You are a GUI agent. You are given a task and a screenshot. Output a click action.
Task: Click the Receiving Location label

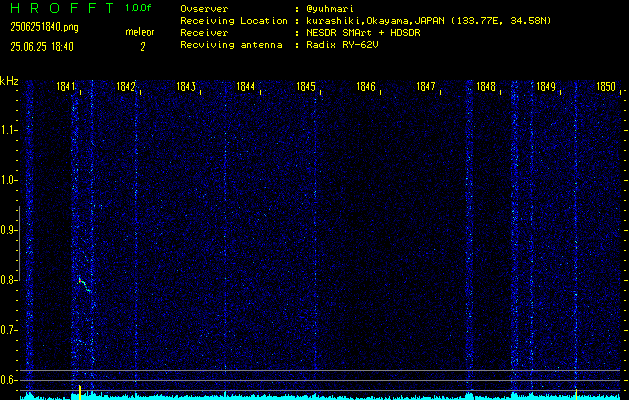tap(234, 20)
